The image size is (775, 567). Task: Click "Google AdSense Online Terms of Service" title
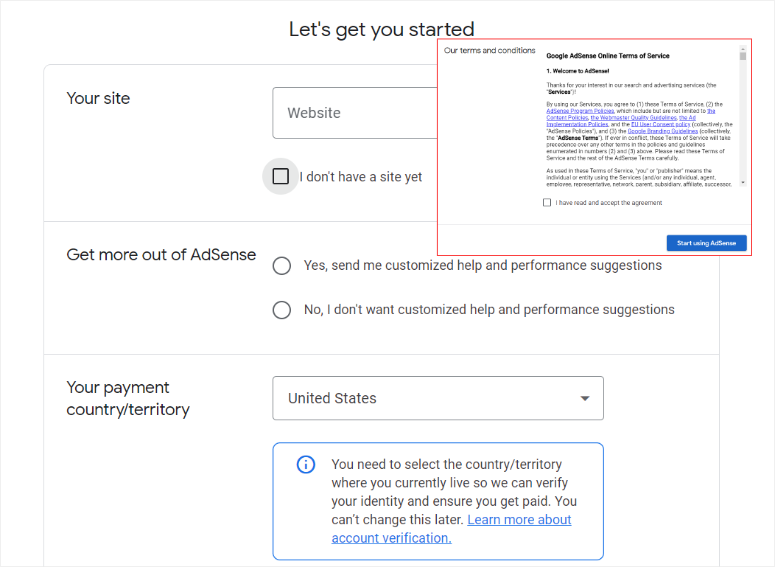click(607, 56)
